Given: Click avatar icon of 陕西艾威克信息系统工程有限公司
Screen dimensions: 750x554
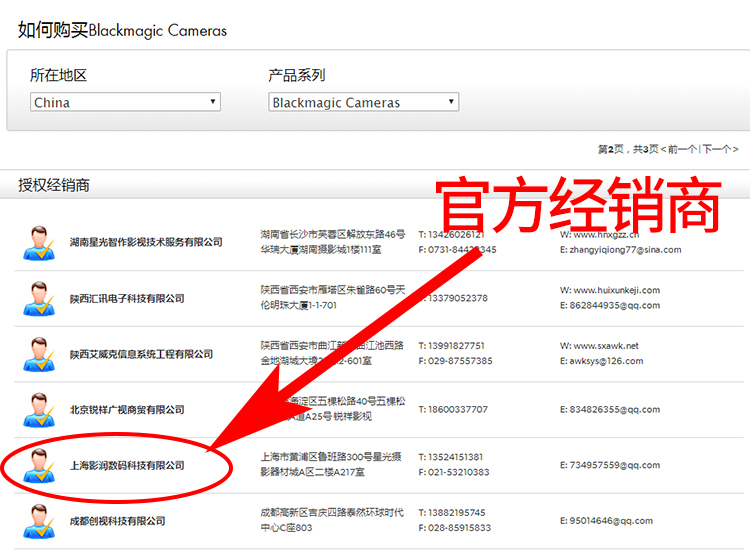Looking at the screenshot, I should click(x=39, y=355).
